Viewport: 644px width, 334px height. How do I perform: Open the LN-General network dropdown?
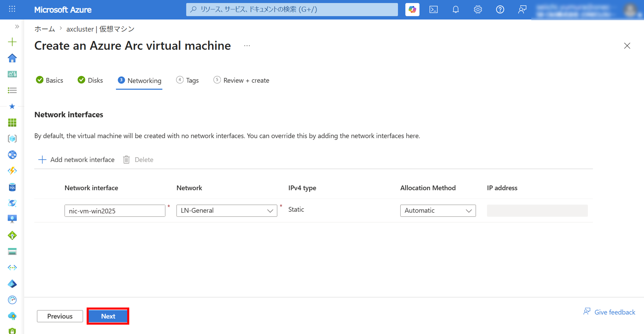pos(227,211)
